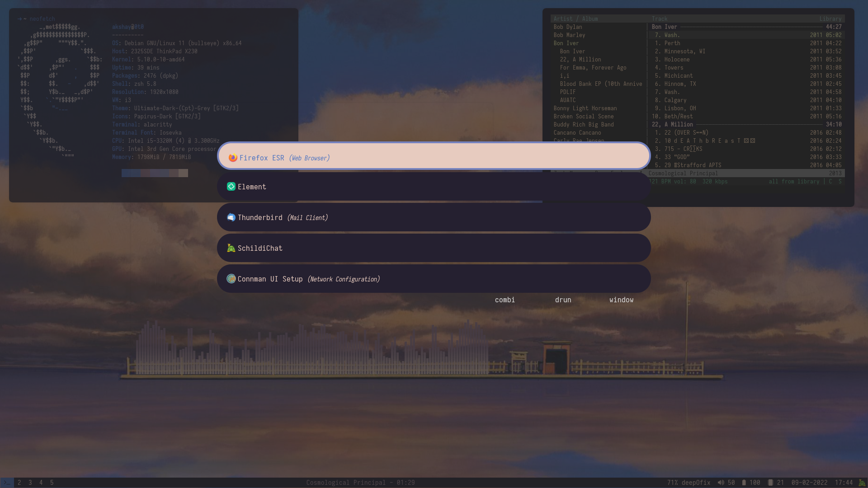Click the volume speaker icon in the status bar
Image resolution: width=868 pixels, height=488 pixels.
pyautogui.click(x=721, y=483)
